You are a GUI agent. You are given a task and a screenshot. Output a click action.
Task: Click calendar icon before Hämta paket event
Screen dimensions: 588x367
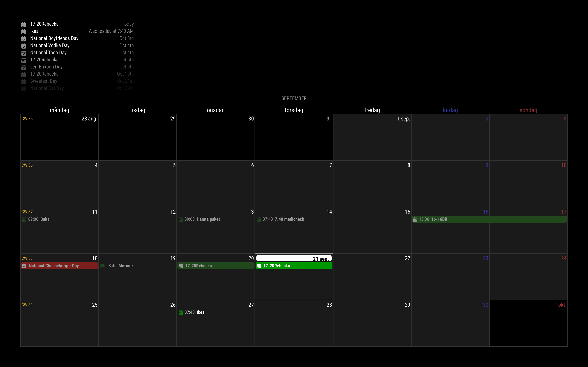click(181, 219)
